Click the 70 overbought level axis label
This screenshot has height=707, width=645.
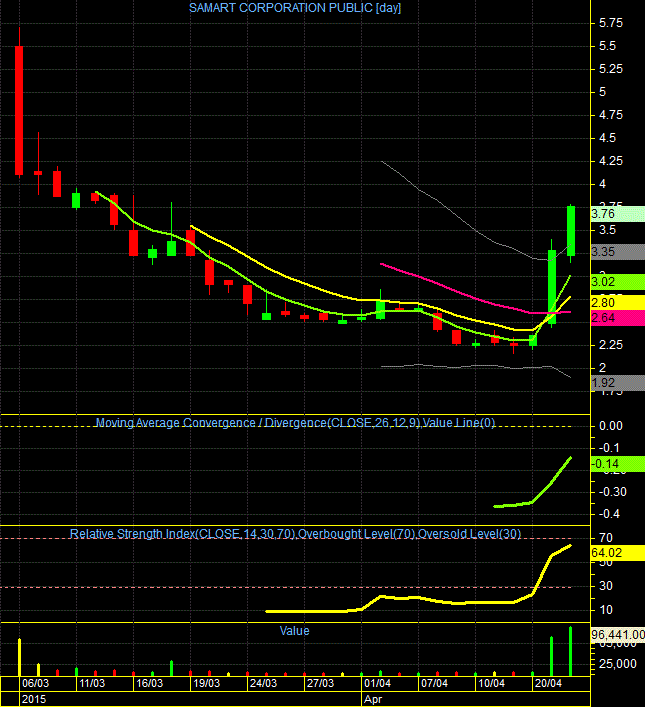[606, 538]
